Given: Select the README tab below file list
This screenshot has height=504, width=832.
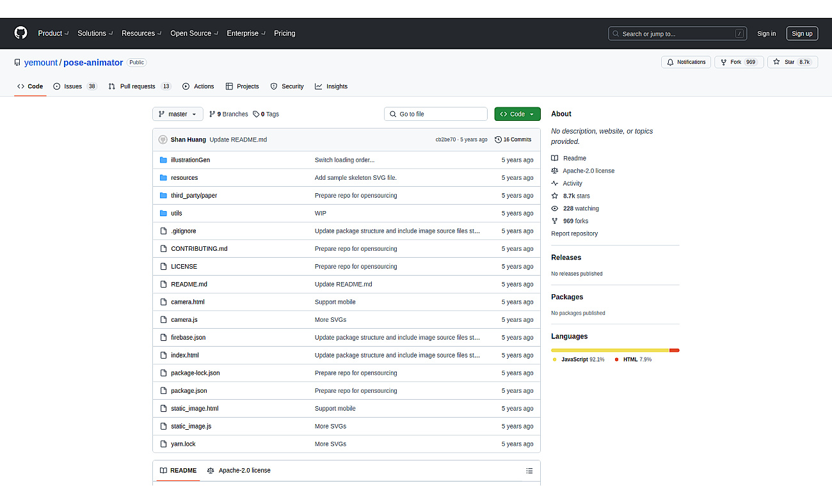Looking at the screenshot, I should click(x=179, y=471).
